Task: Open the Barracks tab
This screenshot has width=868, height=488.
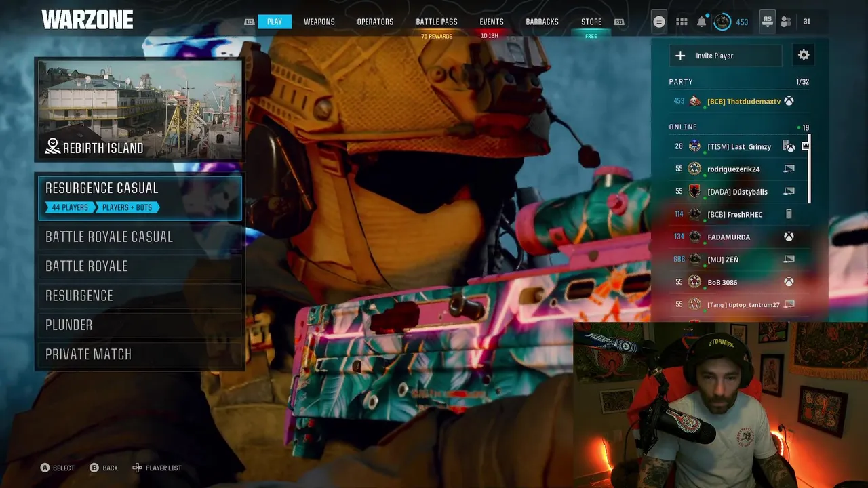Action: pos(542,22)
